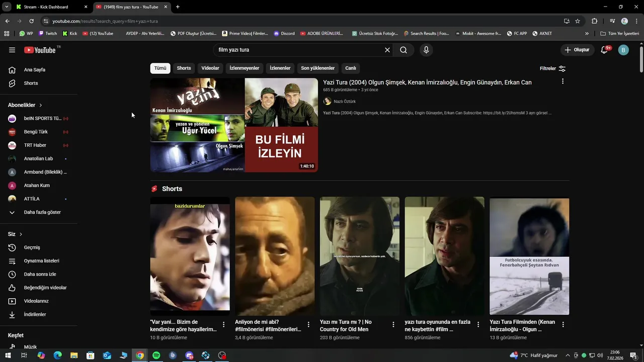Open options for "Anliyon de mi abi?" short
Image resolution: width=644 pixels, height=362 pixels.
[308, 324]
